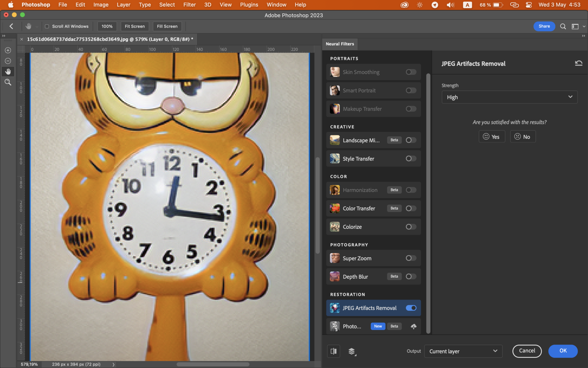The image size is (588, 368).
Task: Select the Add to selection tool
Action: pos(8,50)
